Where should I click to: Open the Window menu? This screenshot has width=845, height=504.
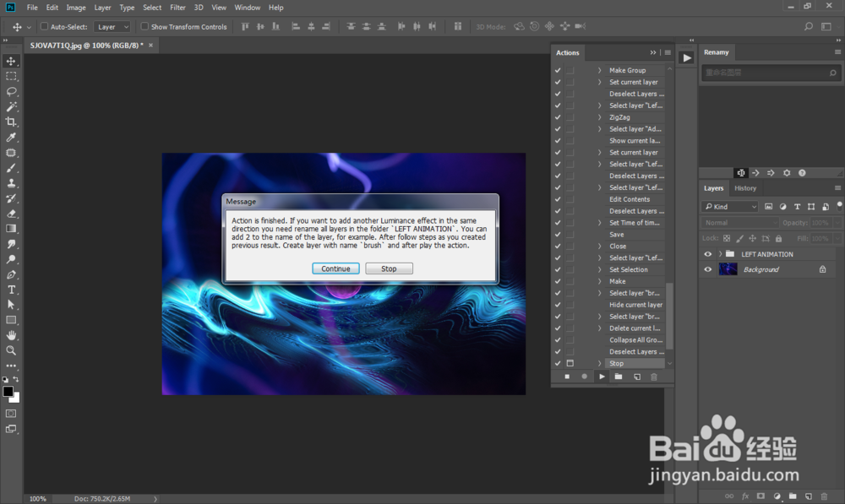coord(248,8)
